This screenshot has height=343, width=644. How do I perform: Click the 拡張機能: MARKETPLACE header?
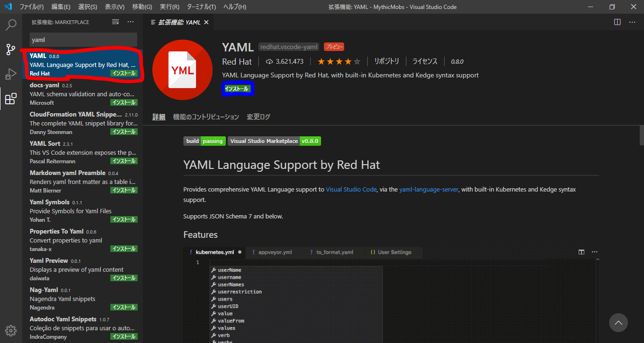[x=60, y=22]
